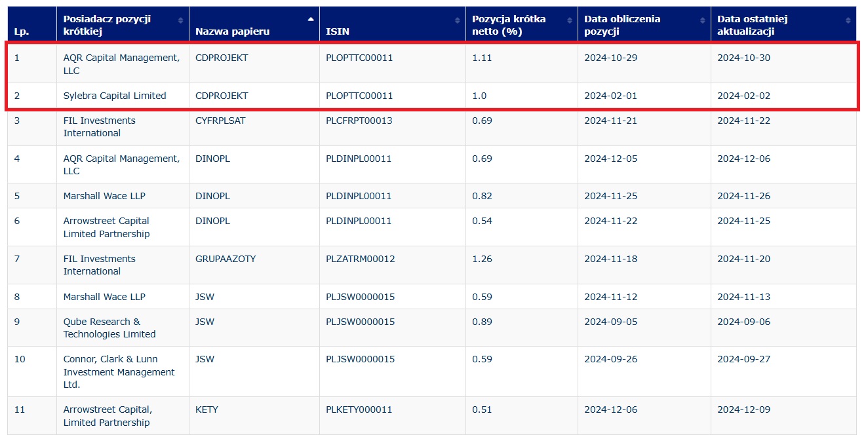Click the date 2024-11-12
Image resolution: width=868 pixels, height=437 pixels.
tap(611, 297)
